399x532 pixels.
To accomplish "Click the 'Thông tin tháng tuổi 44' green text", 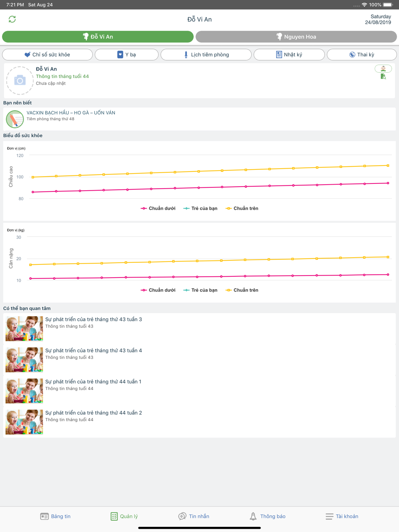I will [62, 77].
